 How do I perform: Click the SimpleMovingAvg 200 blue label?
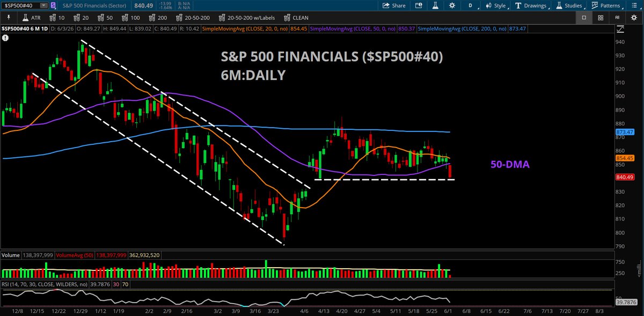pos(462,28)
